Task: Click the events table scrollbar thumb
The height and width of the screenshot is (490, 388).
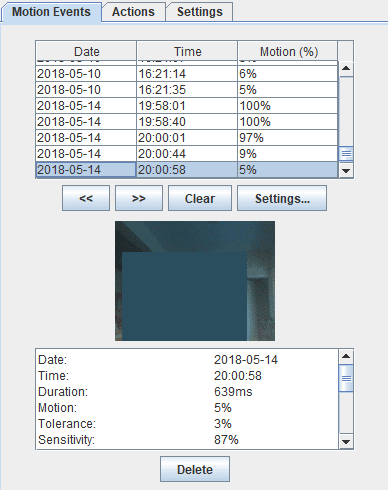Action: pyautogui.click(x=346, y=154)
